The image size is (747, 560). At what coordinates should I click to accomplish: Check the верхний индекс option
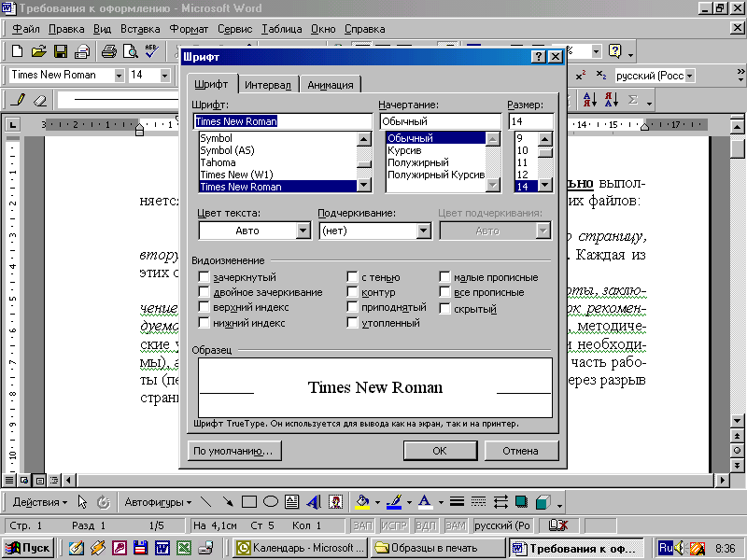point(204,307)
